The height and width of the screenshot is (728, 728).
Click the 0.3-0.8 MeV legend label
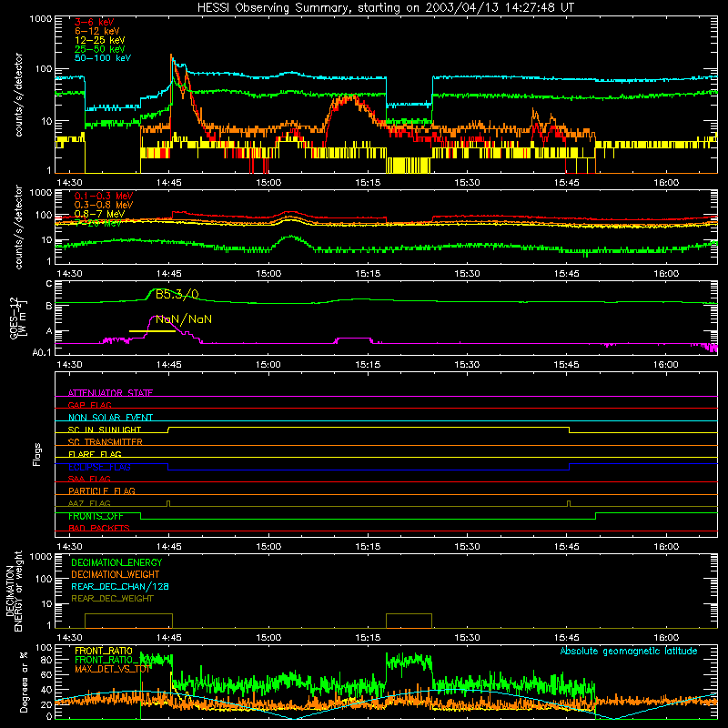(x=104, y=205)
